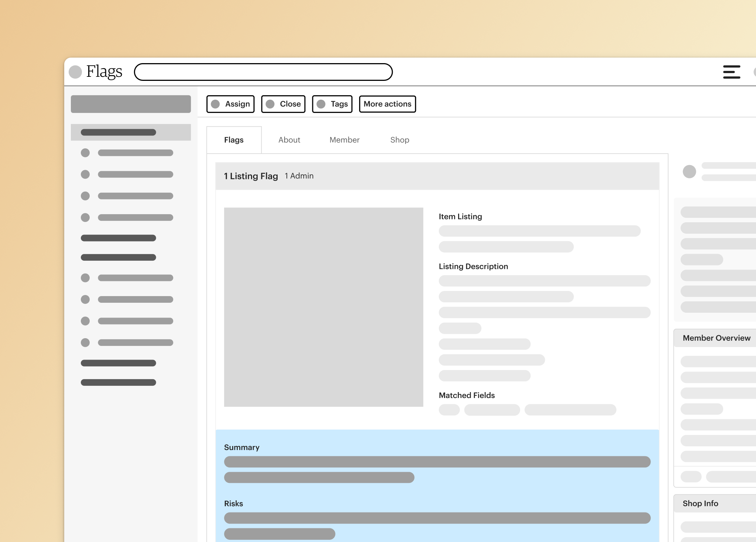The width and height of the screenshot is (756, 542).
Task: Click the first sidebar bullet icon
Action: (85, 153)
